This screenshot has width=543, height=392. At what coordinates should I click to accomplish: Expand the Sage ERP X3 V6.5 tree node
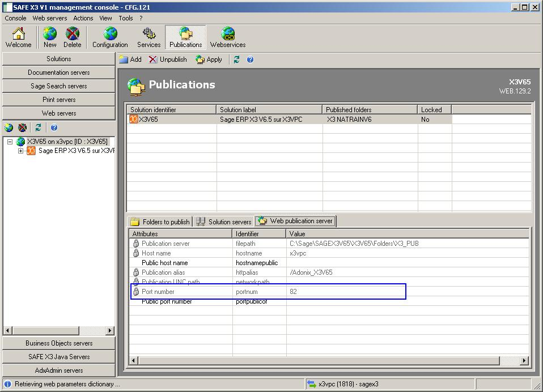21,151
